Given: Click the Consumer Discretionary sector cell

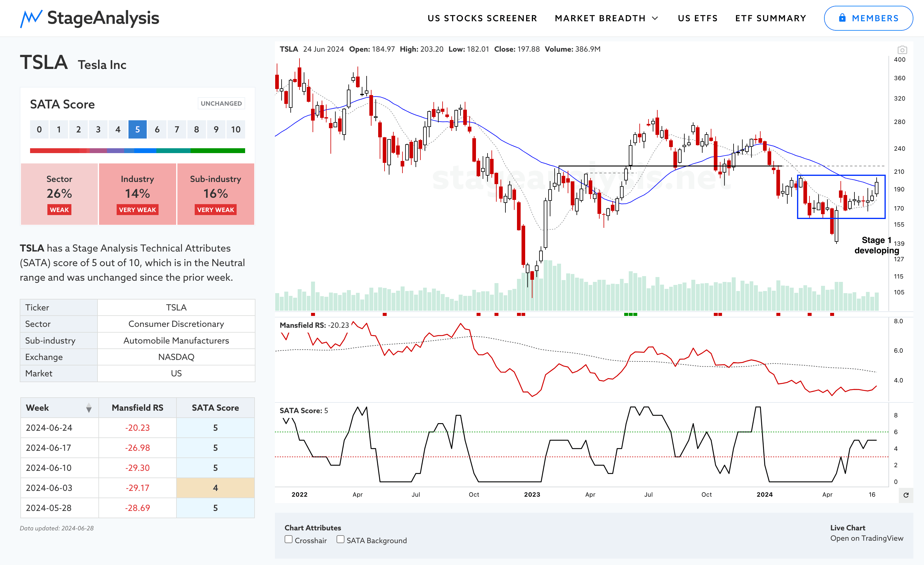Looking at the screenshot, I should [176, 324].
